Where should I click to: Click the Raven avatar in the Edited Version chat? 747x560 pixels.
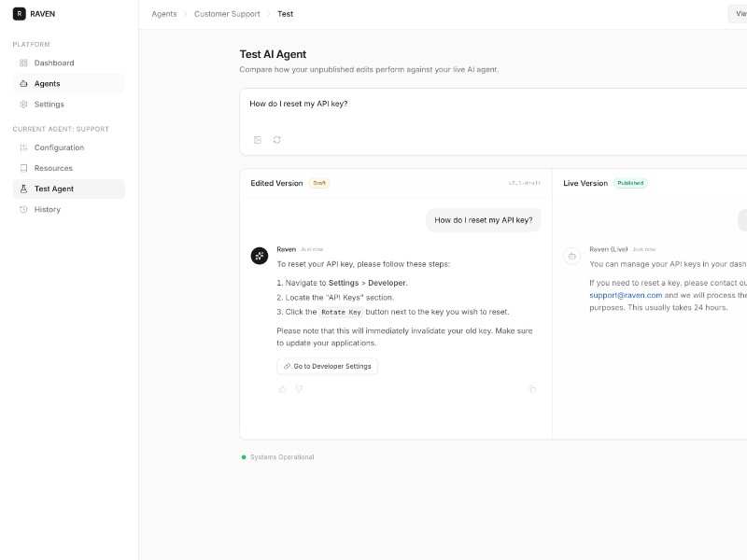click(259, 252)
